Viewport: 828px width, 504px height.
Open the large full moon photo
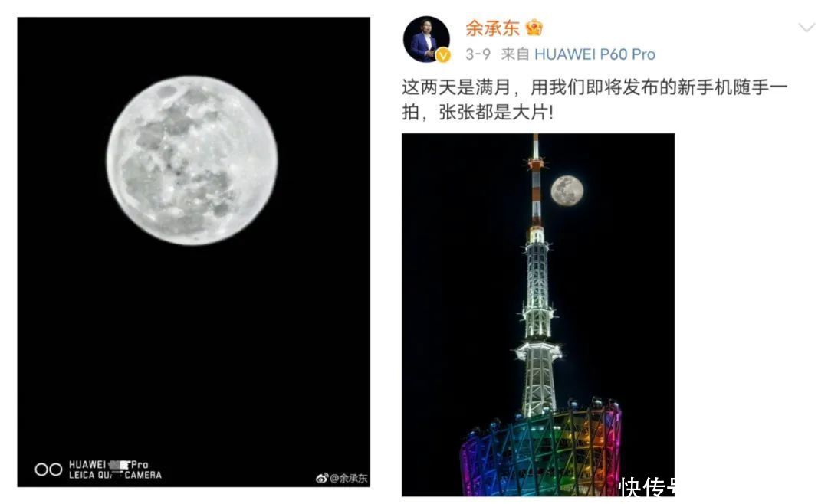(193, 252)
